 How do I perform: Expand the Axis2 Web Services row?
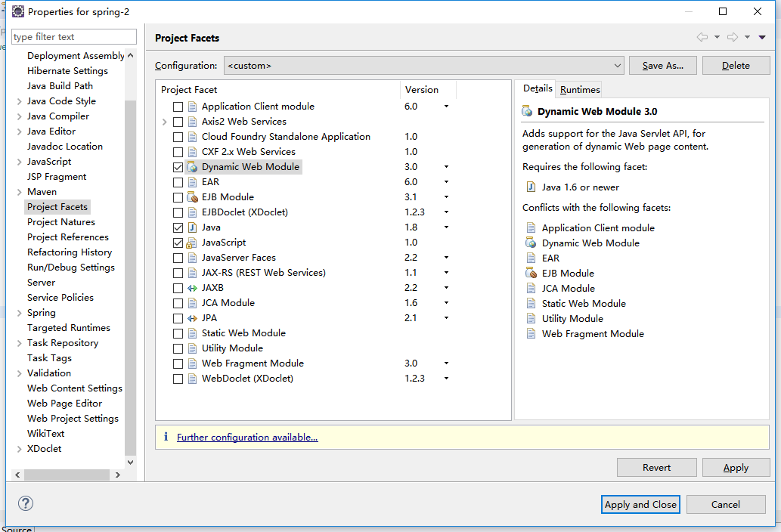[164, 122]
